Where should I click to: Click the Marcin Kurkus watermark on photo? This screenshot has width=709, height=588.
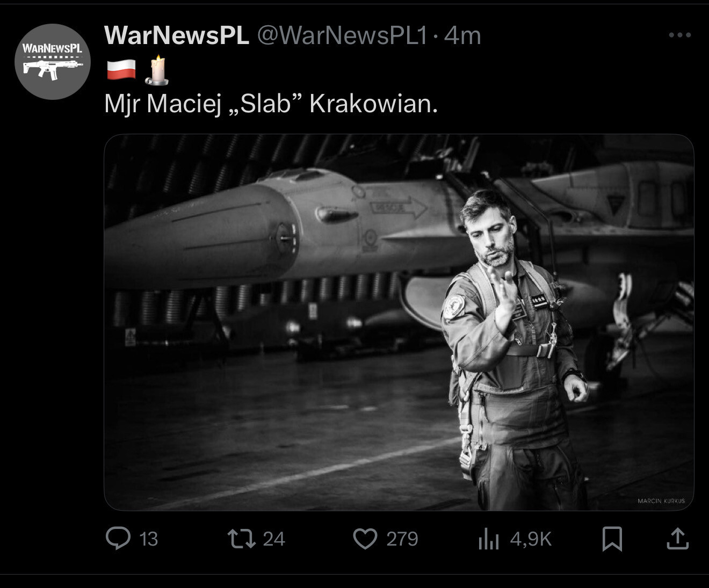(661, 500)
